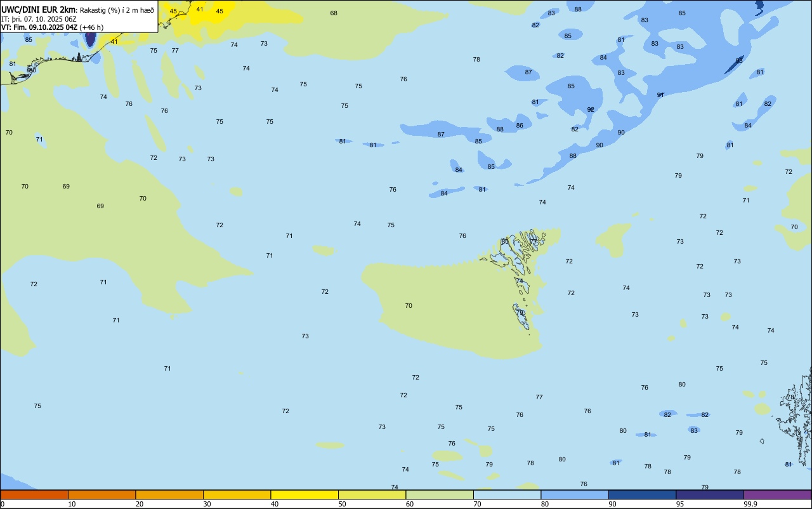Click the 70–80 pale blue legend swatch

coord(507,494)
